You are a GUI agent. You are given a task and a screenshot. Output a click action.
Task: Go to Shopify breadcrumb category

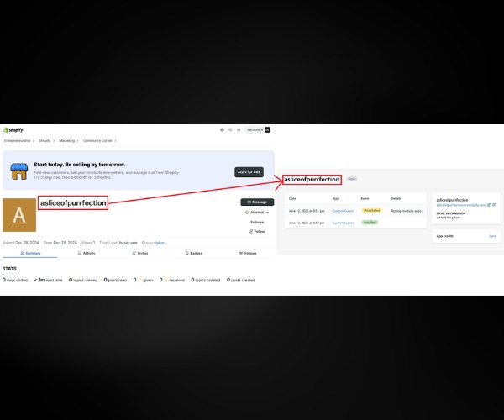(45, 141)
